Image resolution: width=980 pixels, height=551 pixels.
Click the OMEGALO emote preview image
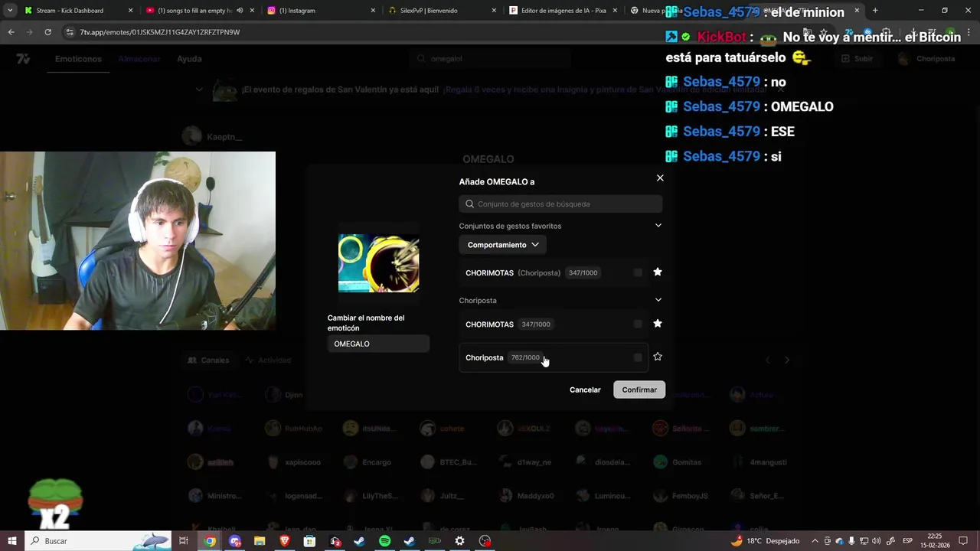coord(378,263)
